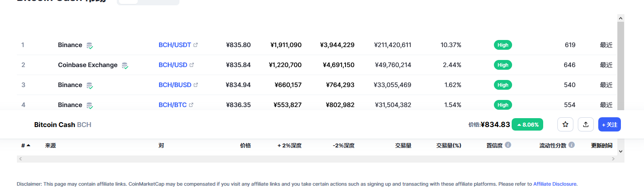Screen dimensions: 644x191
Task: Open the BCH/BTC pair link
Action: [x=173, y=105]
